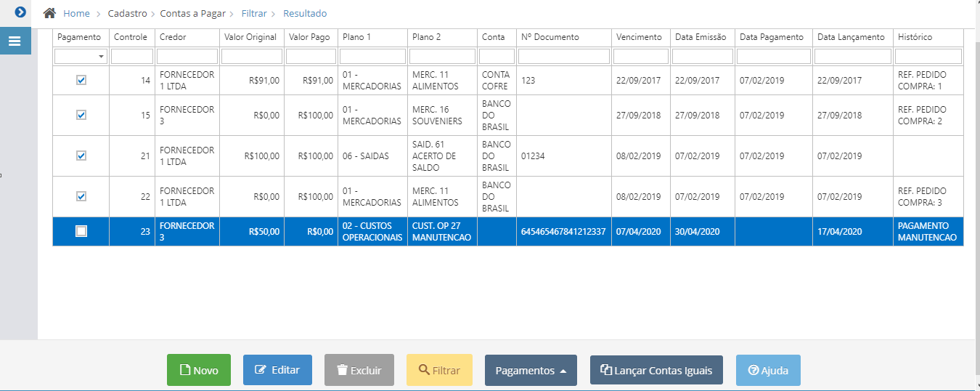Select REF. PEDIDO COMPRA: 3 cell
Image resolution: width=980 pixels, height=391 pixels.
click(928, 197)
